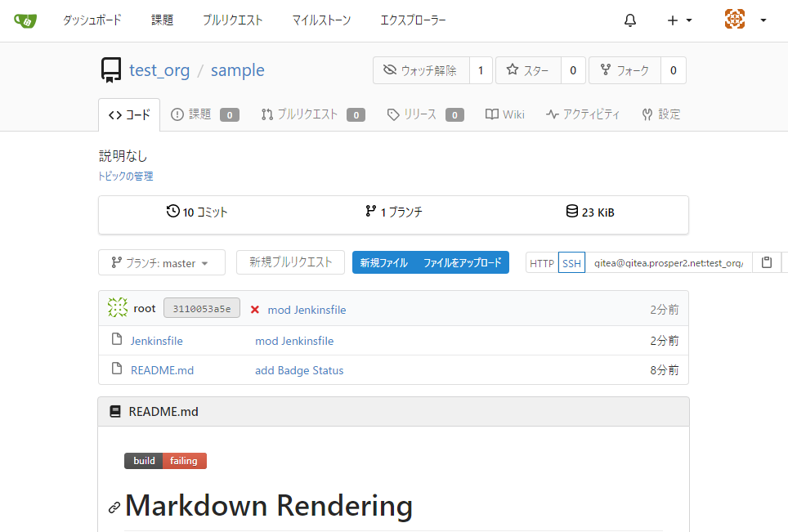Viewport: 788px width, 532px height.
Task: Open 課題 in the top navigation
Action: (x=163, y=20)
